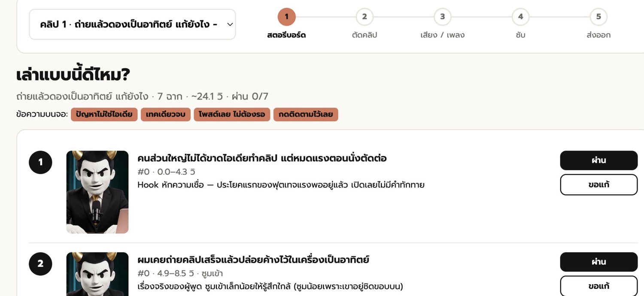Open the clip selector dropdown
Screen dimensions: 644x296
coord(132,24)
